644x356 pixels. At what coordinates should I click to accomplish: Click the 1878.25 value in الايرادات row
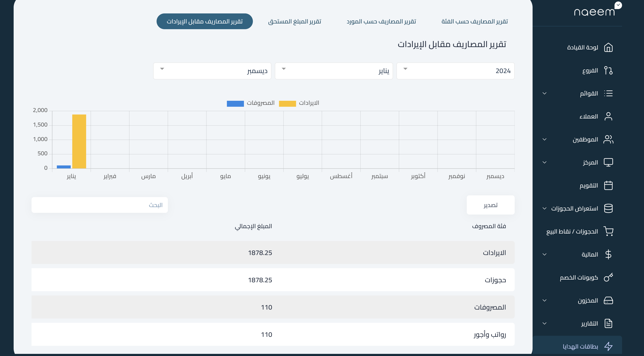coord(260,252)
